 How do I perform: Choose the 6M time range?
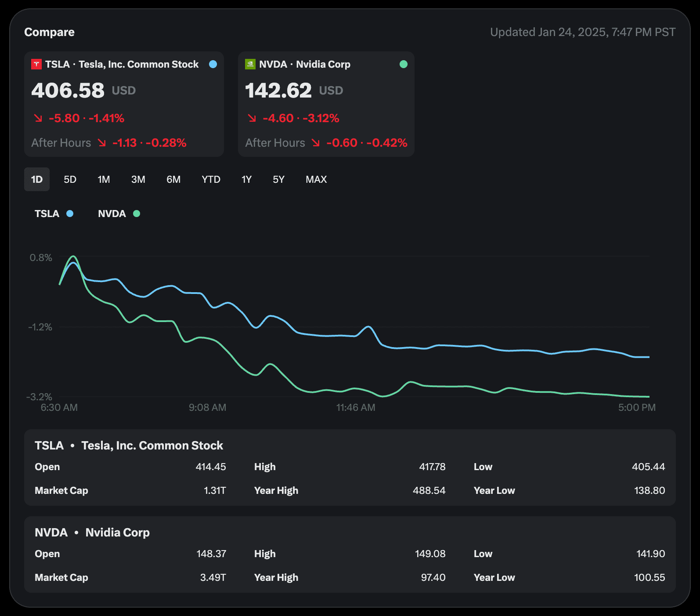(x=173, y=179)
